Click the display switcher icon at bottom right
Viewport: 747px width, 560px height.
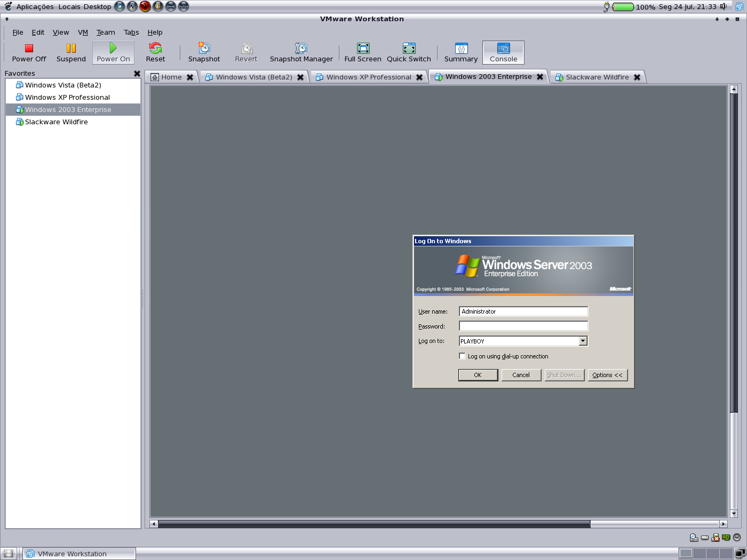point(741,553)
